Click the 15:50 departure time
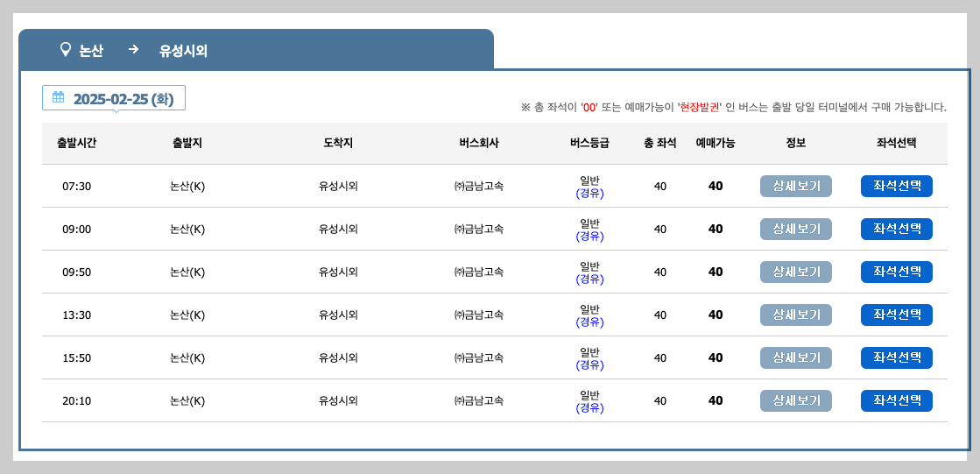This screenshot has height=474, width=980. (77, 358)
